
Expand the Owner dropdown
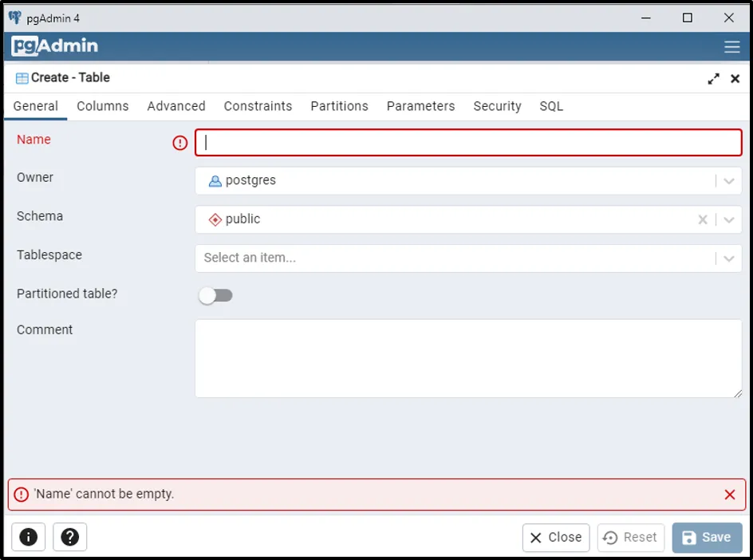point(729,181)
